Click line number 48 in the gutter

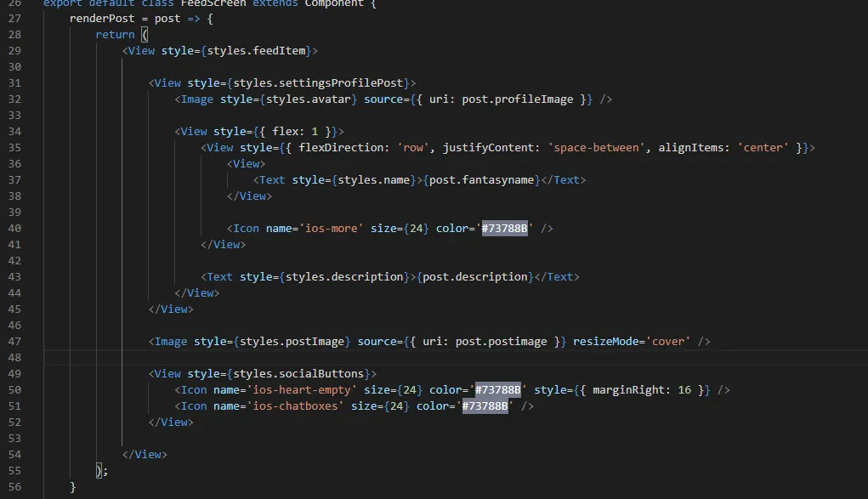click(x=14, y=357)
